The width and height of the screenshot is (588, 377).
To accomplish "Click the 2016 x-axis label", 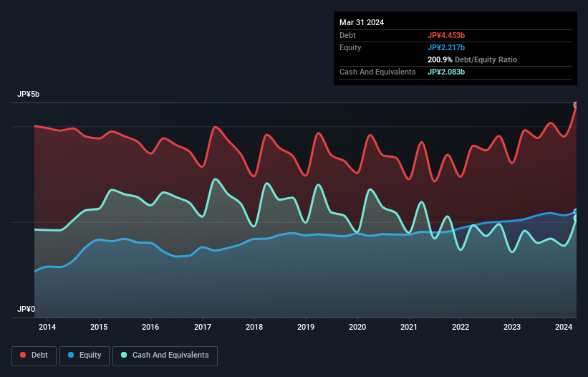I will [x=150, y=327].
